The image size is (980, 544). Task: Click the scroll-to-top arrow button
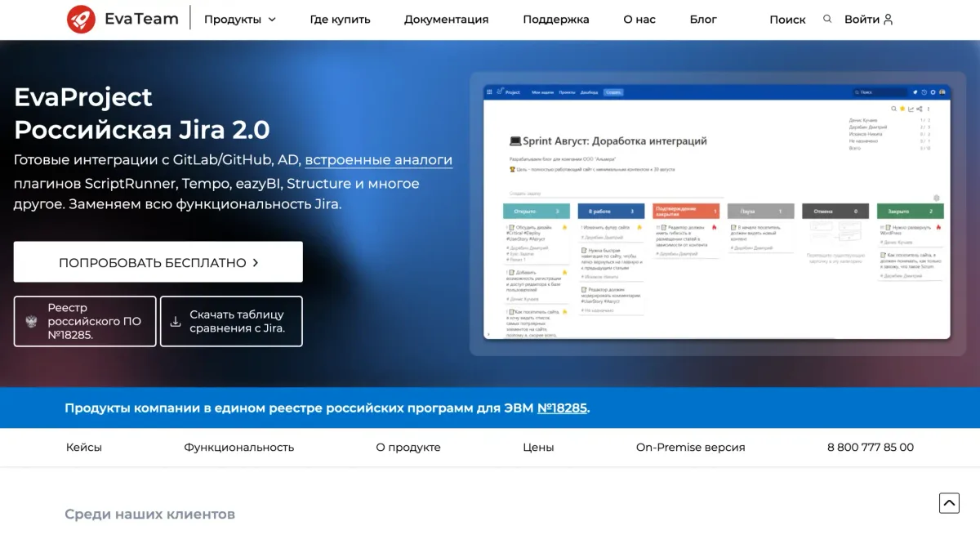pyautogui.click(x=949, y=502)
